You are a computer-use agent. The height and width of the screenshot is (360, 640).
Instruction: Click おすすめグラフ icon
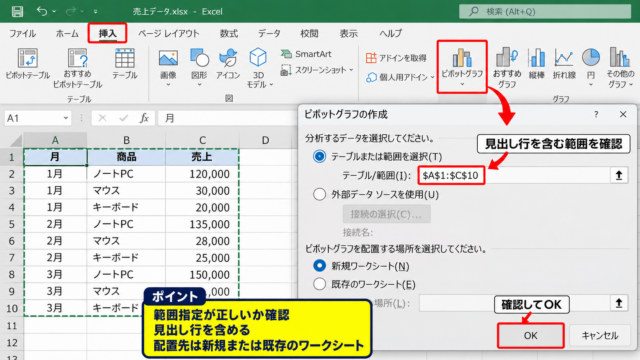click(x=507, y=68)
